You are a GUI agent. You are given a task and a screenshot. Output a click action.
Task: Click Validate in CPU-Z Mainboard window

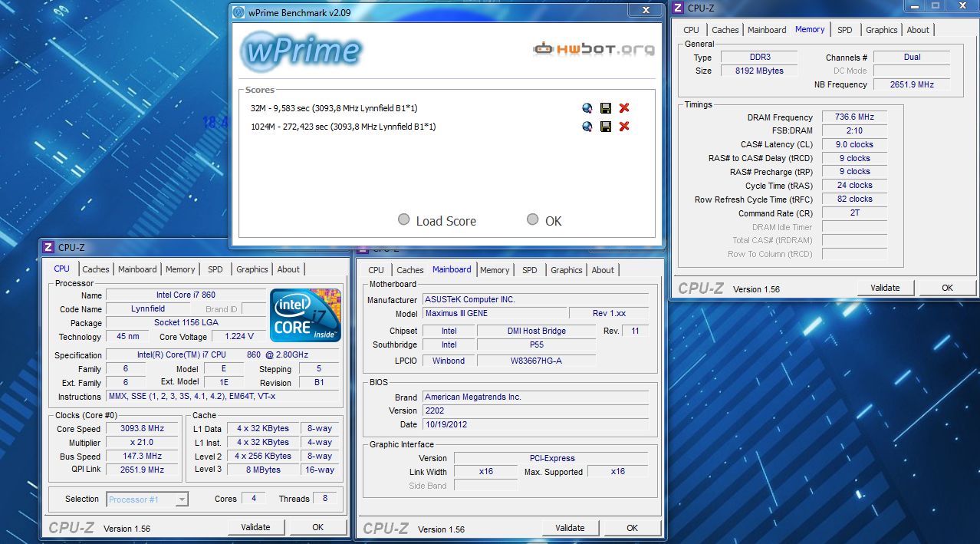pyautogui.click(x=571, y=528)
